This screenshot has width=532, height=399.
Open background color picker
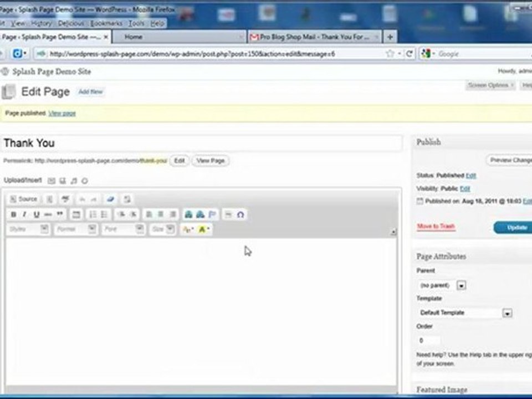[203, 229]
